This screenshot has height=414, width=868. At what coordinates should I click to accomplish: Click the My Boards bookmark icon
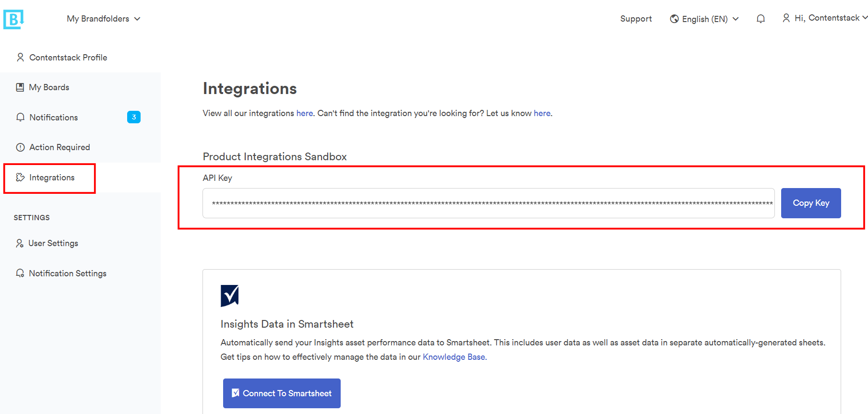coord(20,87)
